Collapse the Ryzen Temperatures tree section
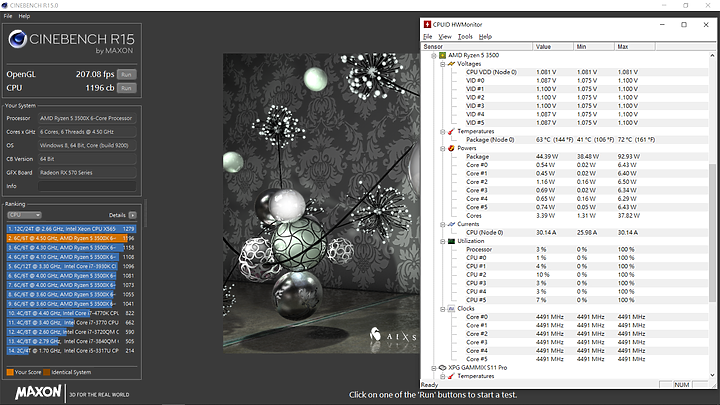 click(x=443, y=132)
